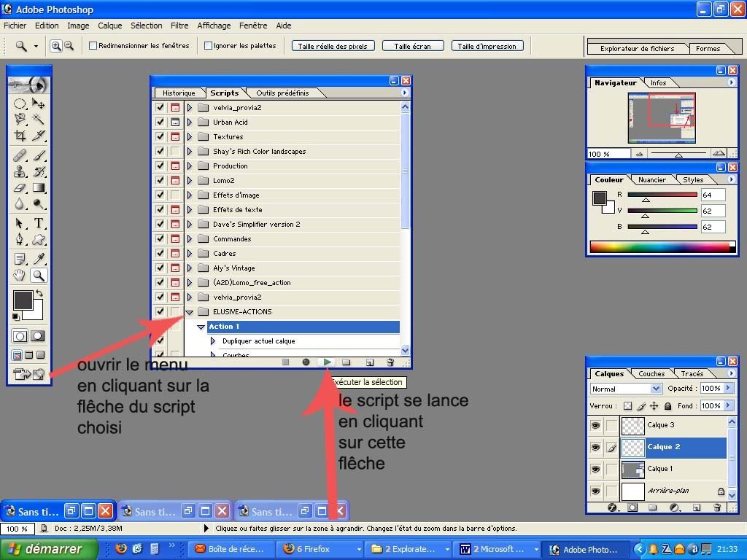The height and width of the screenshot is (560, 747).
Task: Click the red (R) color slider
Action: tap(662, 195)
